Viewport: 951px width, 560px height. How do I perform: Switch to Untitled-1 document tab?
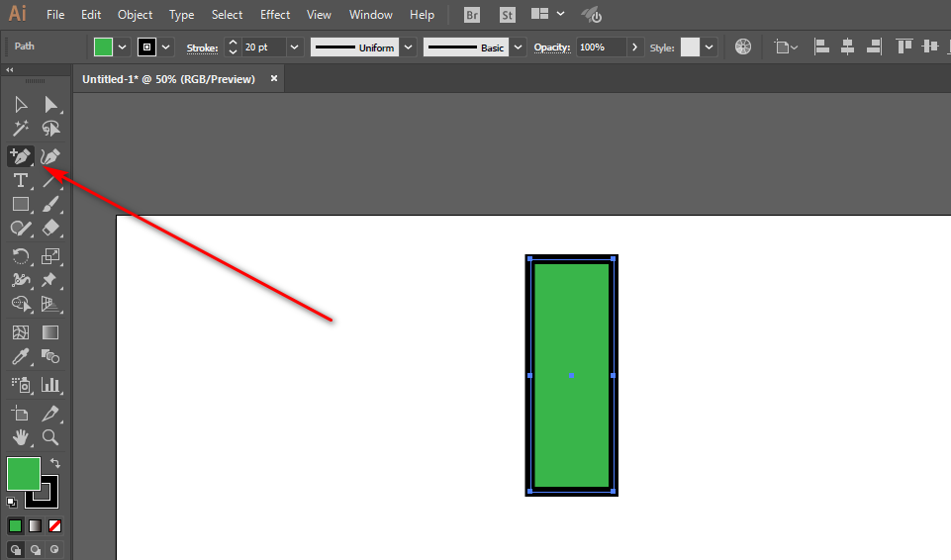168,79
